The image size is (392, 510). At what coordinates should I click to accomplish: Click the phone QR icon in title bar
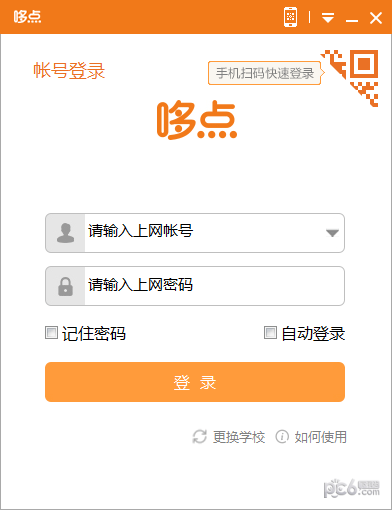click(290, 17)
